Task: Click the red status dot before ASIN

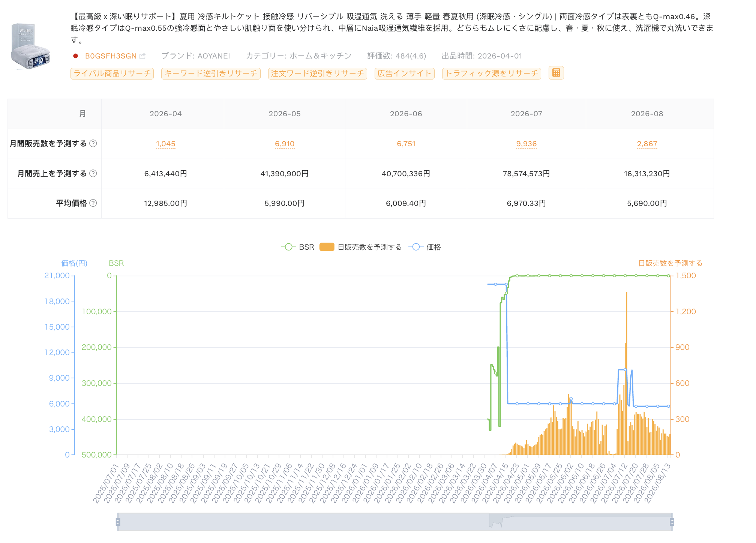Action: click(x=76, y=56)
